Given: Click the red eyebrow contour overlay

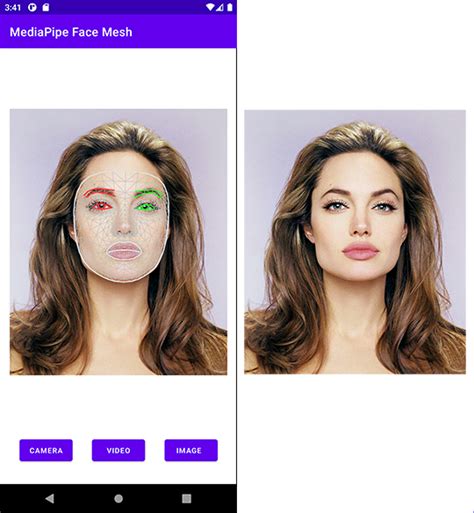Looking at the screenshot, I should (99, 192).
